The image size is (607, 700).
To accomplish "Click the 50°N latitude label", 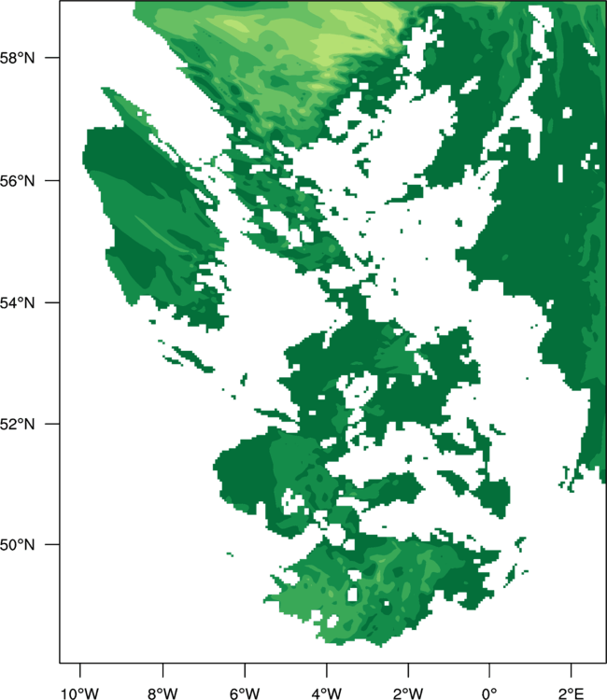I will click(17, 545).
